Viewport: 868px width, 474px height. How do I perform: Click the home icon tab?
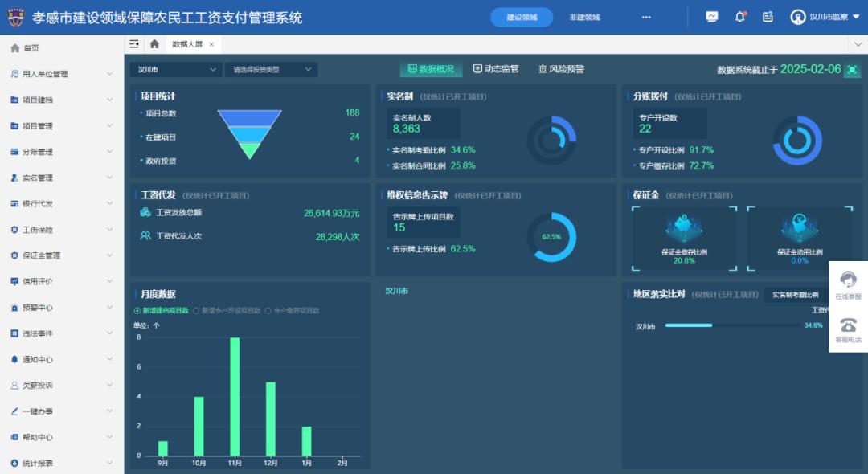(x=154, y=44)
